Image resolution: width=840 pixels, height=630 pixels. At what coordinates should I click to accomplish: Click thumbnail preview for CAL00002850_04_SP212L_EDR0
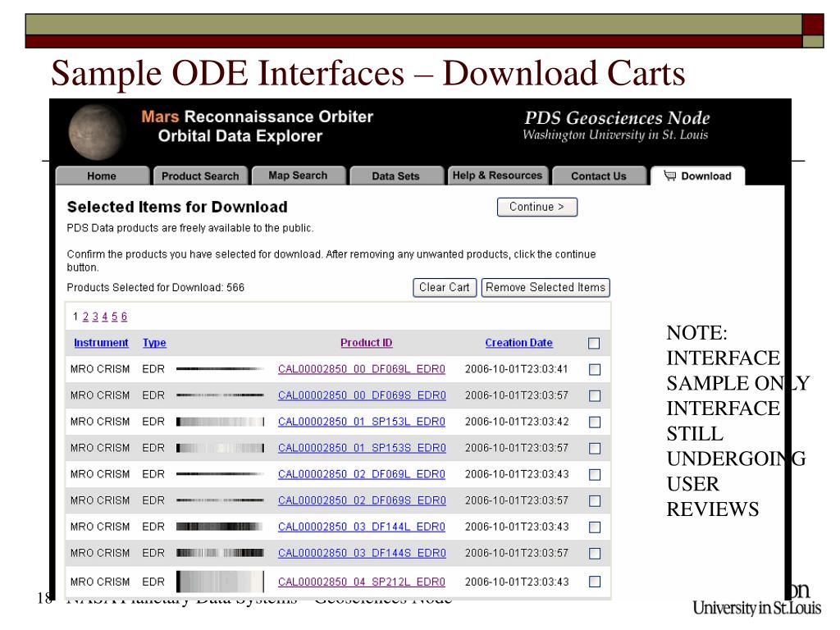pos(220,582)
